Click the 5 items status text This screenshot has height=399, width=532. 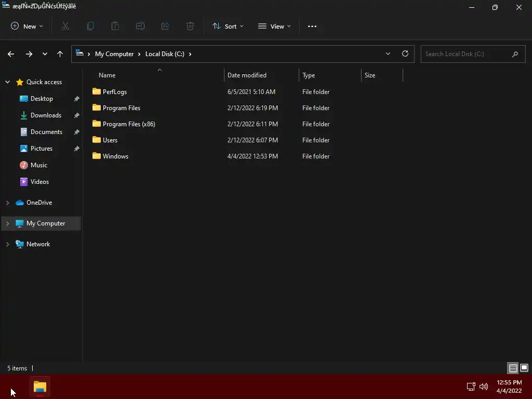(x=17, y=368)
